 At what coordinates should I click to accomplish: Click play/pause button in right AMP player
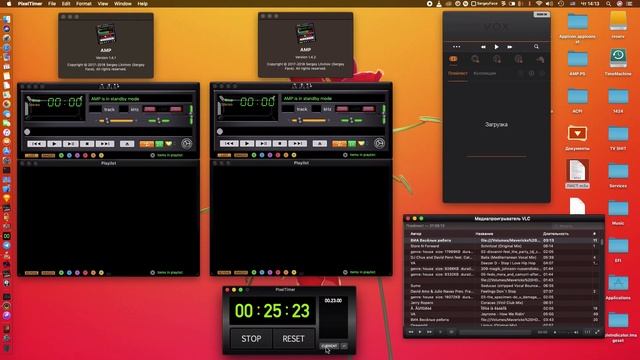pos(263,143)
